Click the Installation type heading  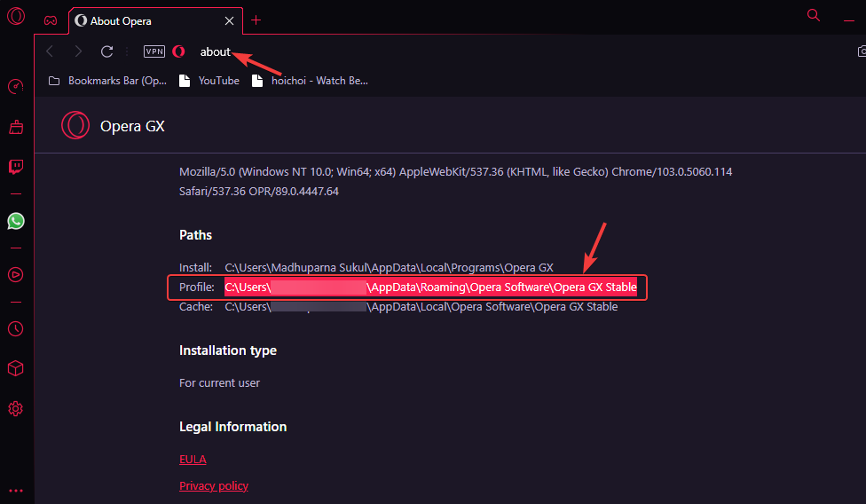tap(227, 350)
